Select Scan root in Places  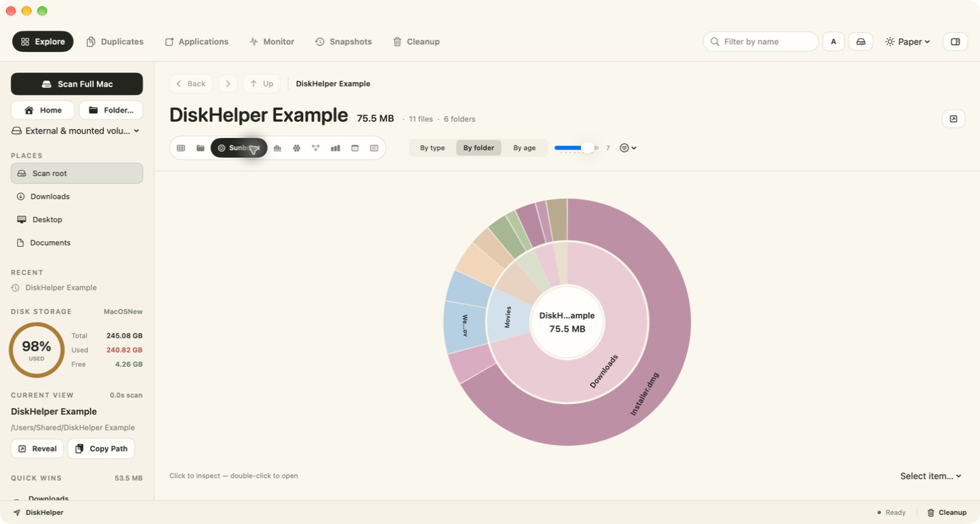tap(76, 173)
